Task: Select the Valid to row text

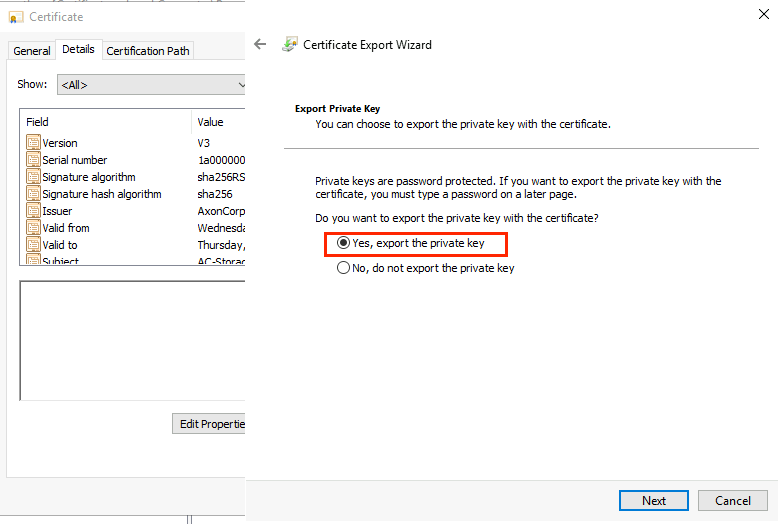Action: [60, 245]
